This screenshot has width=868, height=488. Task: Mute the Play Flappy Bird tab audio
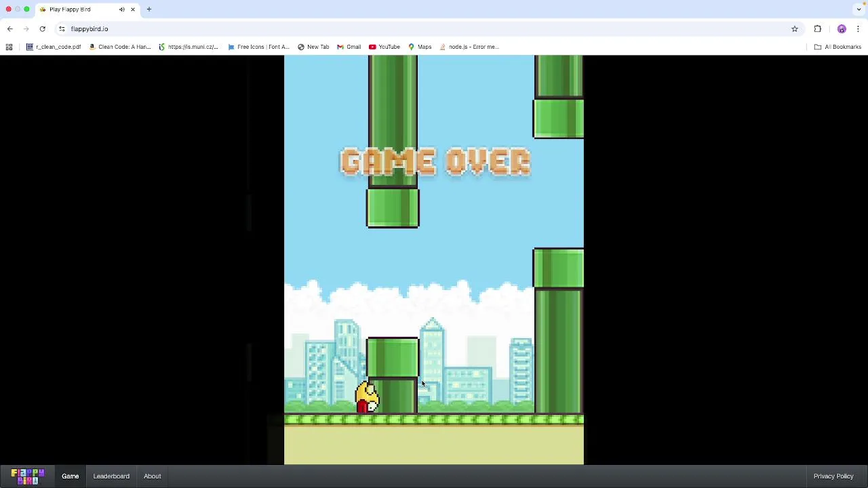[122, 9]
